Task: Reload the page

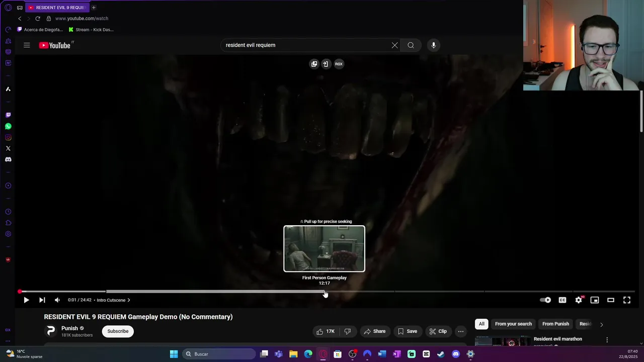Action: [x=38, y=19]
